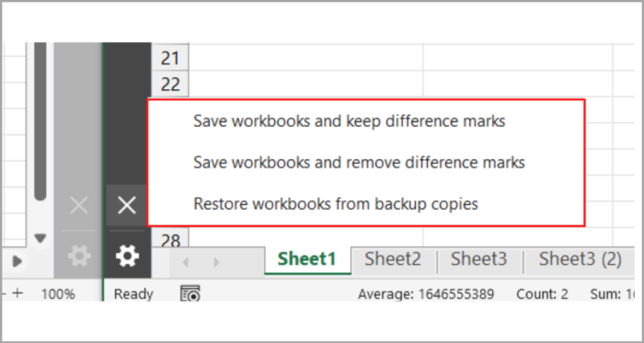Go to the previous sheet with the left tab arrow
Screen dimensions: 644x343
coord(185,262)
